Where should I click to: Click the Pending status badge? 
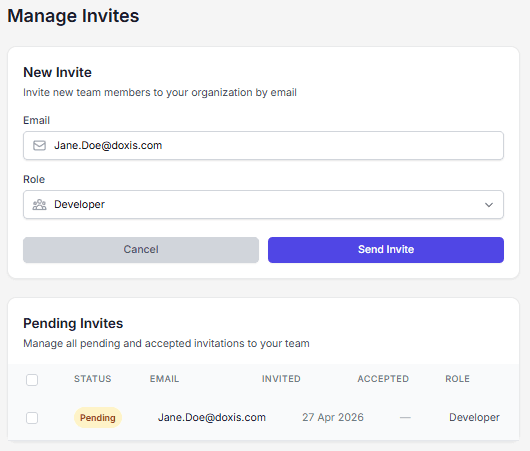point(98,418)
